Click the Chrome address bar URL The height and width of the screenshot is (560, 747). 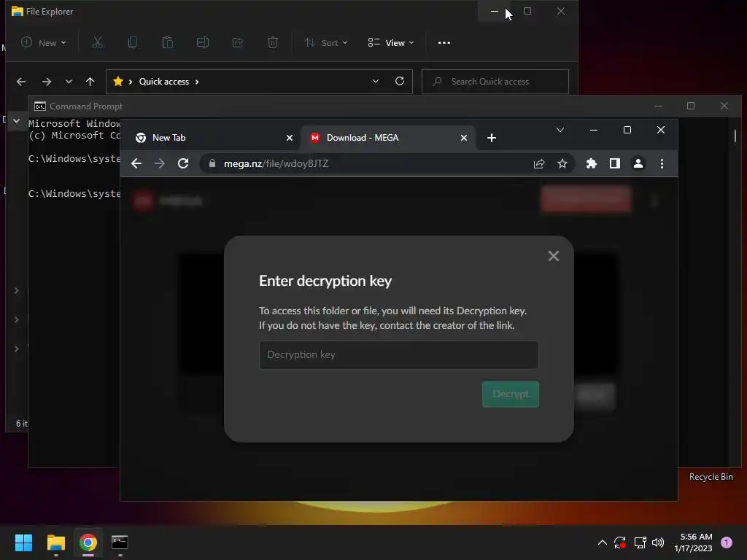[276, 164]
